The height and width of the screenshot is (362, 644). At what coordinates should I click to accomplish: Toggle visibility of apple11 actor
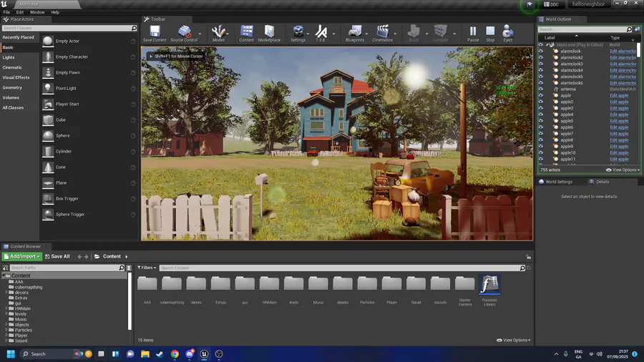coord(541,160)
